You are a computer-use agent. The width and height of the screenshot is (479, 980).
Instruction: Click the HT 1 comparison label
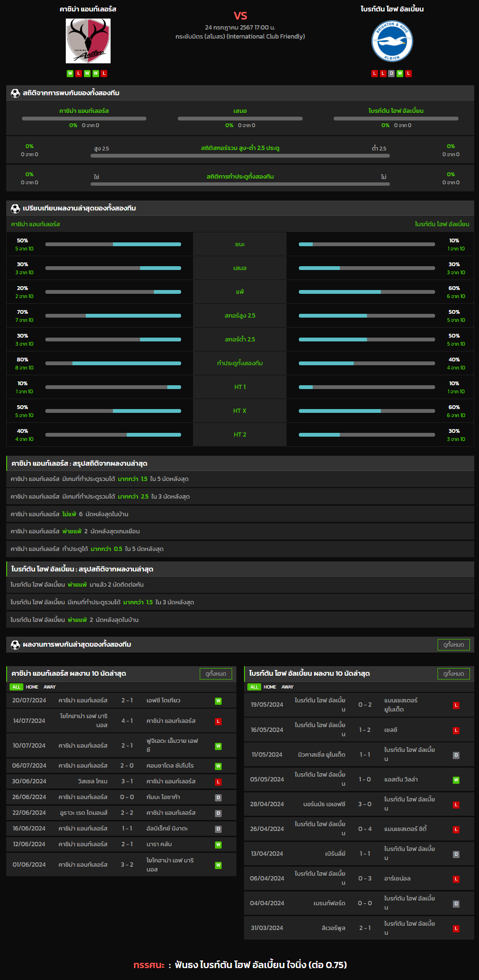(240, 387)
